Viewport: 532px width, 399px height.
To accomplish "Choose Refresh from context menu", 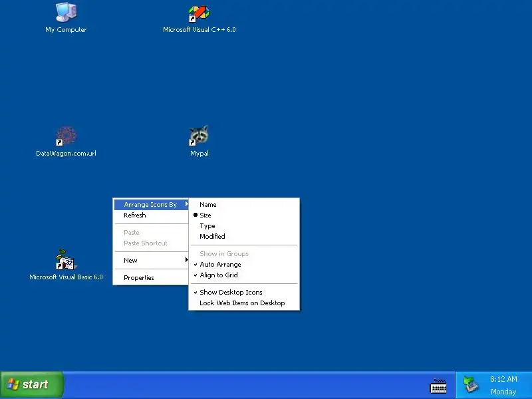I will [x=152, y=215].
